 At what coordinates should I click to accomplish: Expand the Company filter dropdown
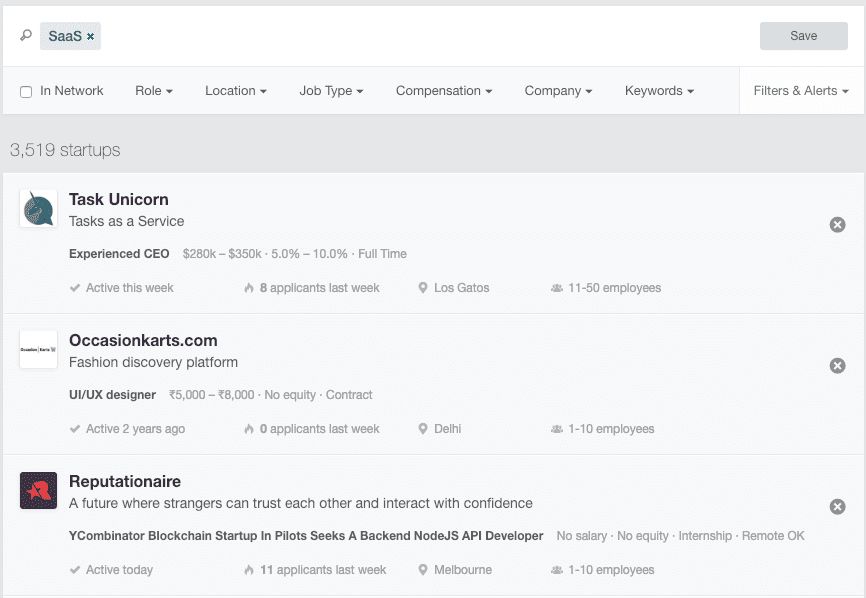(x=558, y=91)
